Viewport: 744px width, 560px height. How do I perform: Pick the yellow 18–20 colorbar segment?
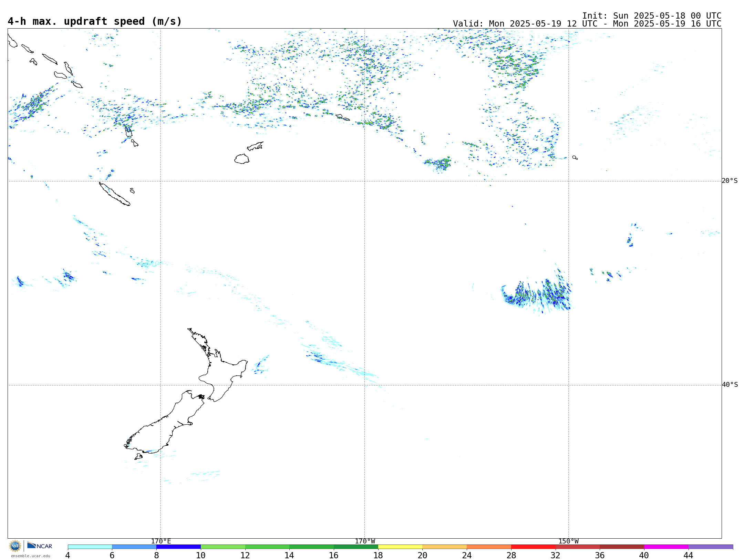tap(400, 547)
